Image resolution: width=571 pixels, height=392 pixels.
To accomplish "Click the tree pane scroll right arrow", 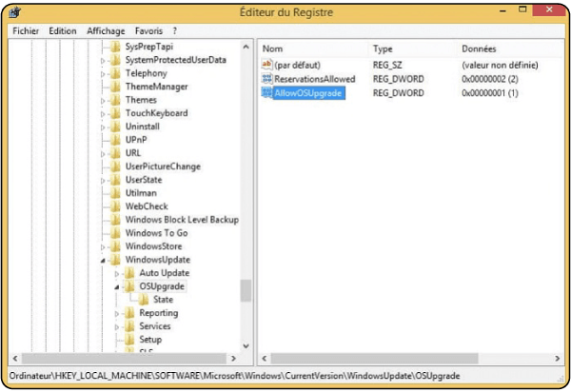I will pos(234,359).
